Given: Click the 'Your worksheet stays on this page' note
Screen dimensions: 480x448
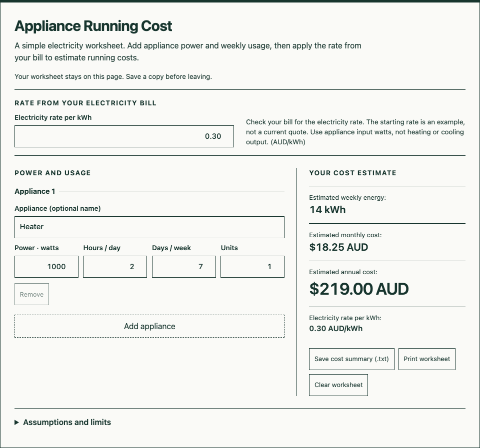Looking at the screenshot, I should click(113, 77).
